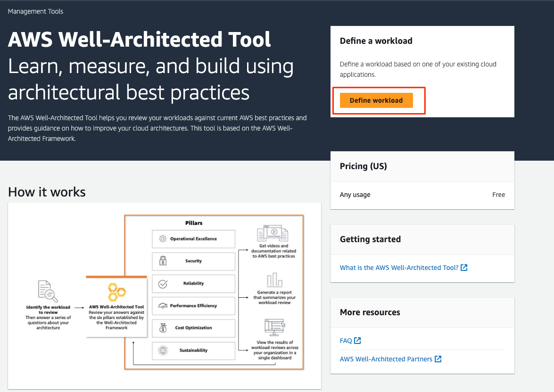Viewport: 554px width, 392px height.
Task: Click the AWS Well-Architected Tool hexagon icon
Action: pyautogui.click(x=116, y=293)
